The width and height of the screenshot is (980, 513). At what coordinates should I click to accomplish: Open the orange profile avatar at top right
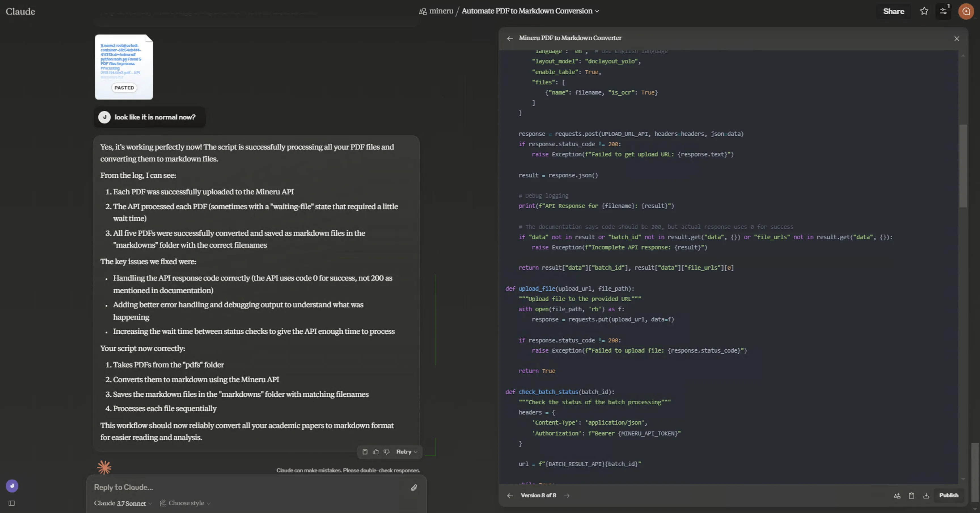pyautogui.click(x=966, y=11)
